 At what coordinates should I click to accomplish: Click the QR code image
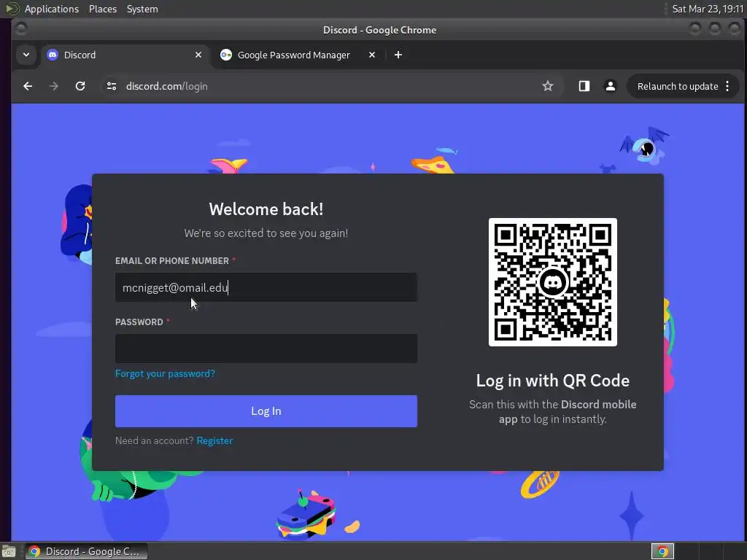coord(553,282)
